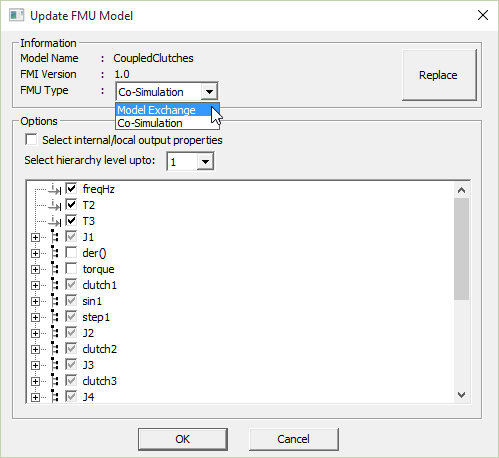This screenshot has height=458, width=499.
Task: Uncheck the freqHz checkbox
Action: tap(71, 189)
